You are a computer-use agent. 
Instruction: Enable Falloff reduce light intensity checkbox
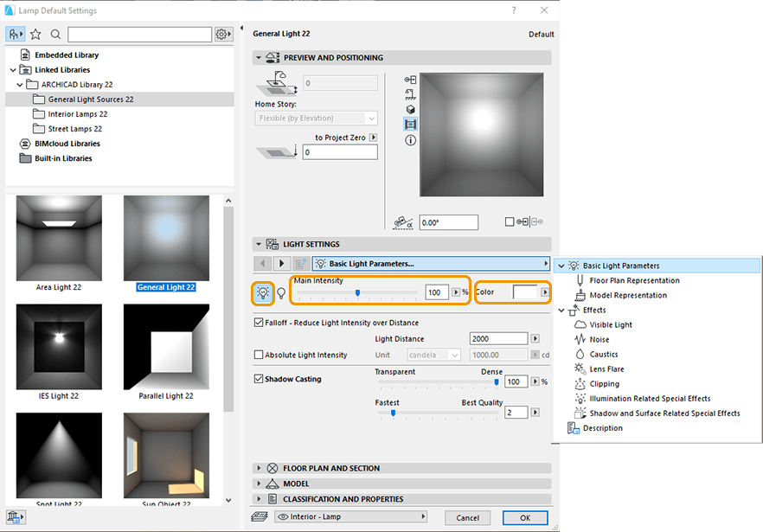tap(259, 322)
